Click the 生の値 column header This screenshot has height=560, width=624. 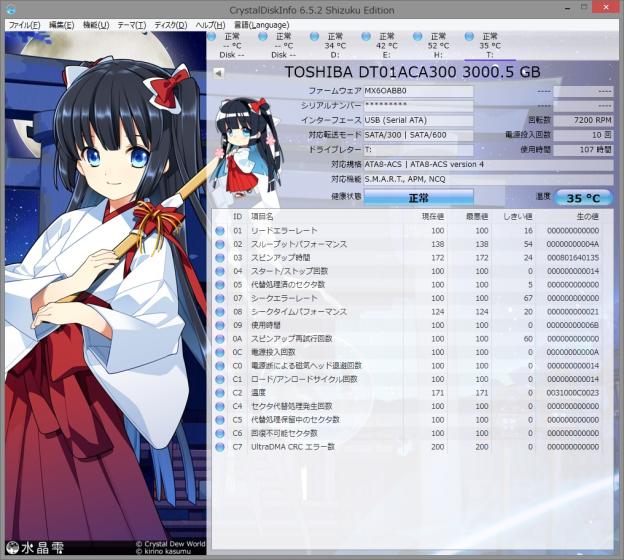pyautogui.click(x=587, y=217)
